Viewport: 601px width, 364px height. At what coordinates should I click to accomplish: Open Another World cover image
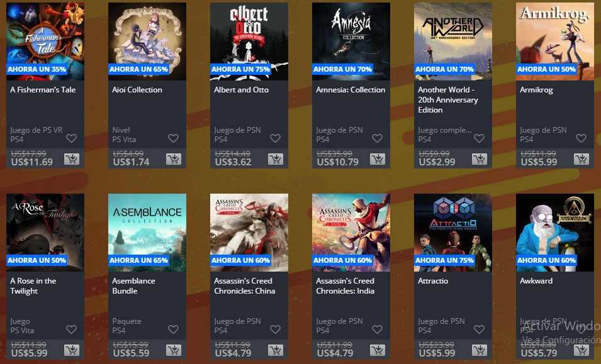[x=453, y=41]
